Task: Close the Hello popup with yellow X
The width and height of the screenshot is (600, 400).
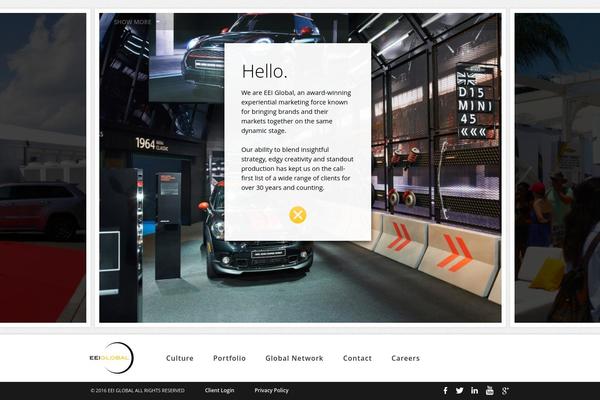Action: pyautogui.click(x=298, y=215)
